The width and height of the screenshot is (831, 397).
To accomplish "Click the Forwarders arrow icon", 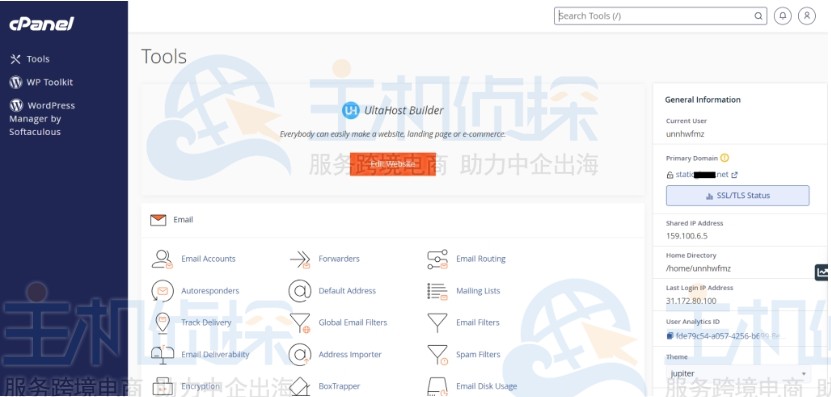I will click(300, 259).
